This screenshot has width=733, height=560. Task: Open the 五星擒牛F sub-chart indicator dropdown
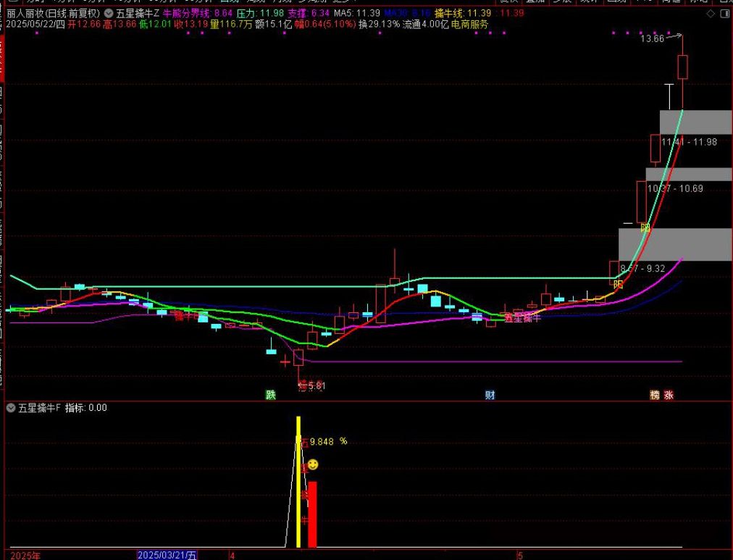click(11, 408)
